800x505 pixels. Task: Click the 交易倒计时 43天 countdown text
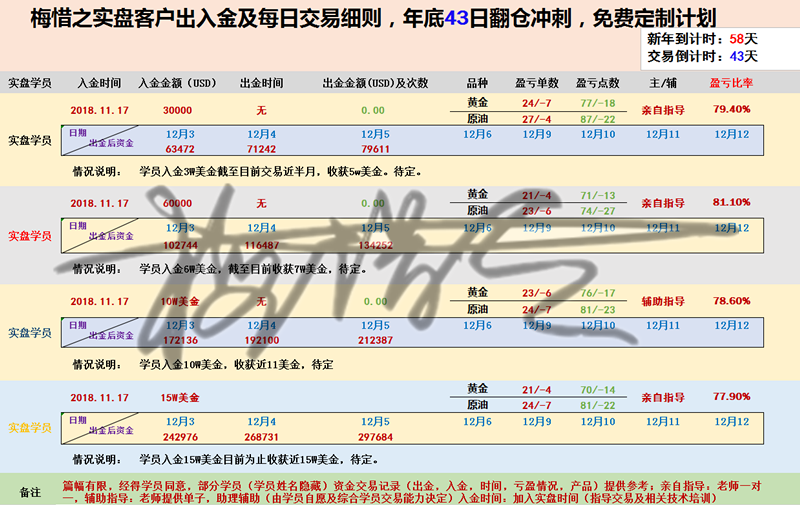(x=702, y=56)
